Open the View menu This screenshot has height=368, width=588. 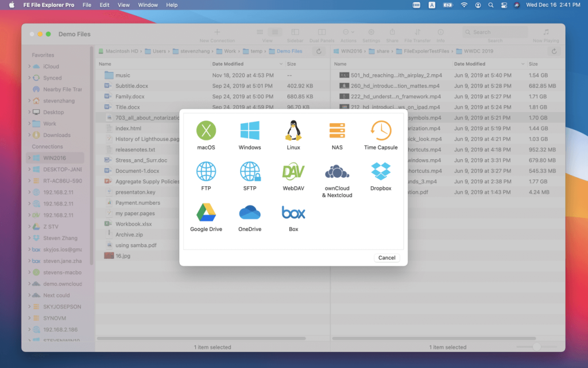point(123,5)
